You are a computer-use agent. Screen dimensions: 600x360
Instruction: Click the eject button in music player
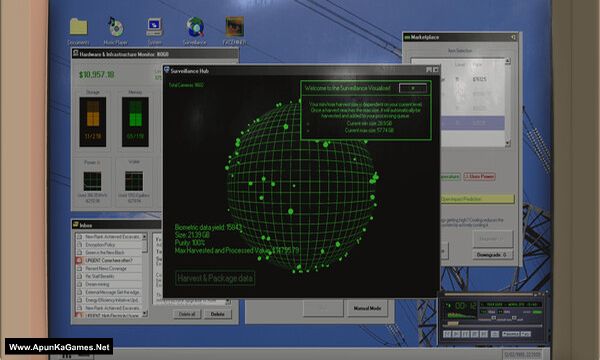coord(495,334)
